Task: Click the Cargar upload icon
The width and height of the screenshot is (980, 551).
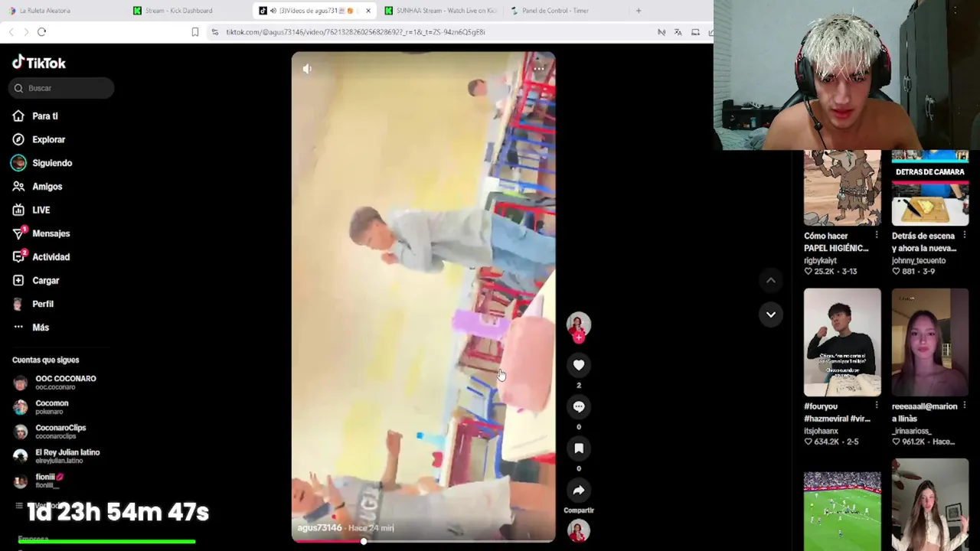Action: coord(18,281)
